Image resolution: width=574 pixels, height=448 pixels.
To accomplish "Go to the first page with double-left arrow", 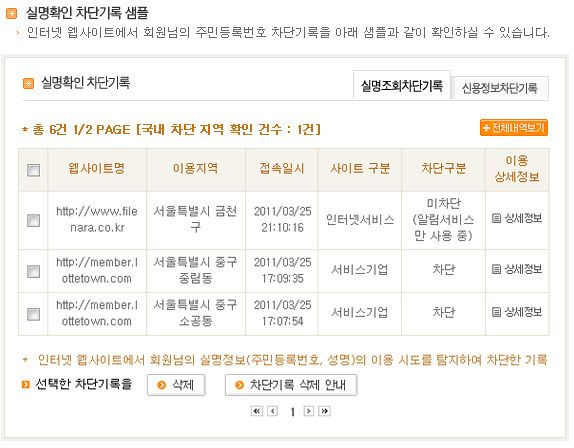I will click(x=257, y=411).
